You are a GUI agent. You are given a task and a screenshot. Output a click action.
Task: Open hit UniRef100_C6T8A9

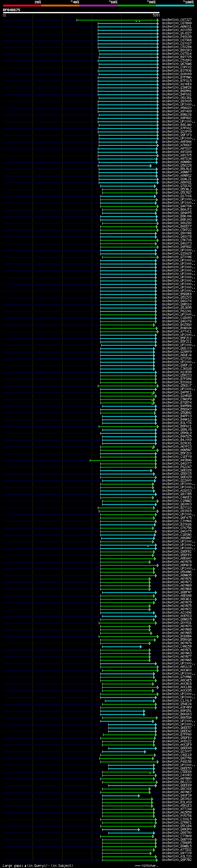(x=176, y=24)
